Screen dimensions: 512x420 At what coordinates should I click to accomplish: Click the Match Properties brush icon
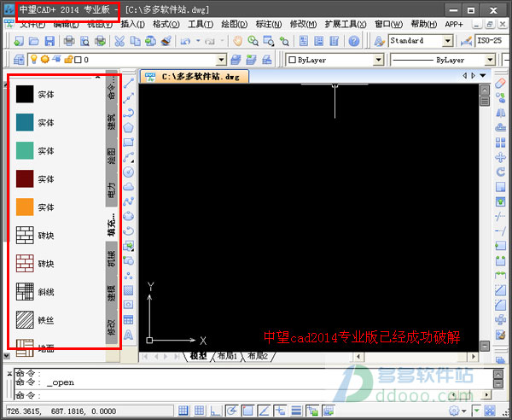click(166, 41)
